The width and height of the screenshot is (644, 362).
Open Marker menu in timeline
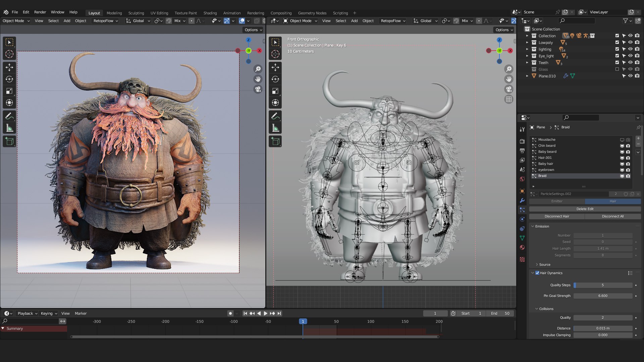pyautogui.click(x=80, y=313)
